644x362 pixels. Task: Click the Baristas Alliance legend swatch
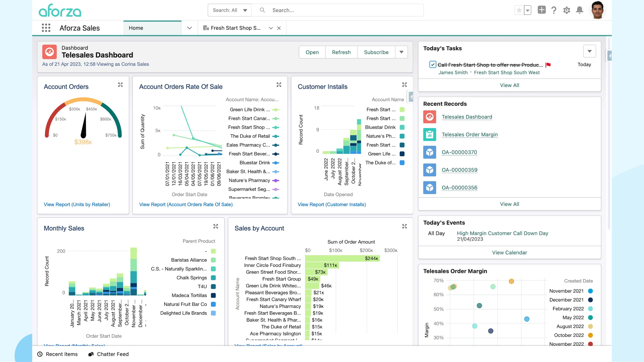[213, 260]
